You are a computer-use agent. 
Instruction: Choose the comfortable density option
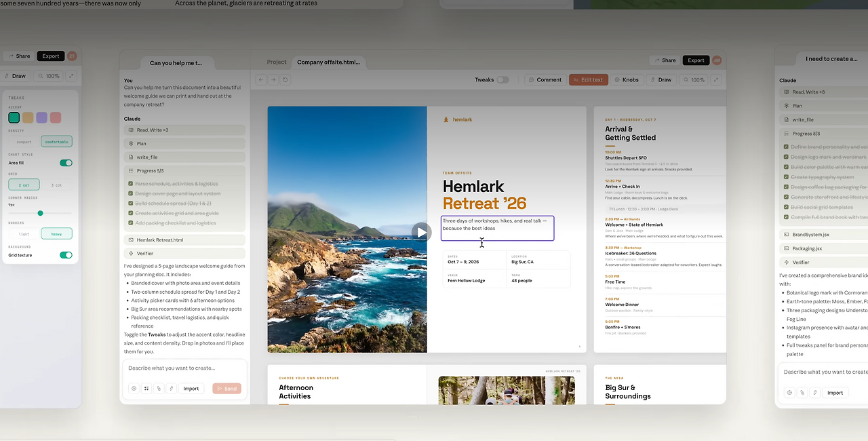[56, 142]
